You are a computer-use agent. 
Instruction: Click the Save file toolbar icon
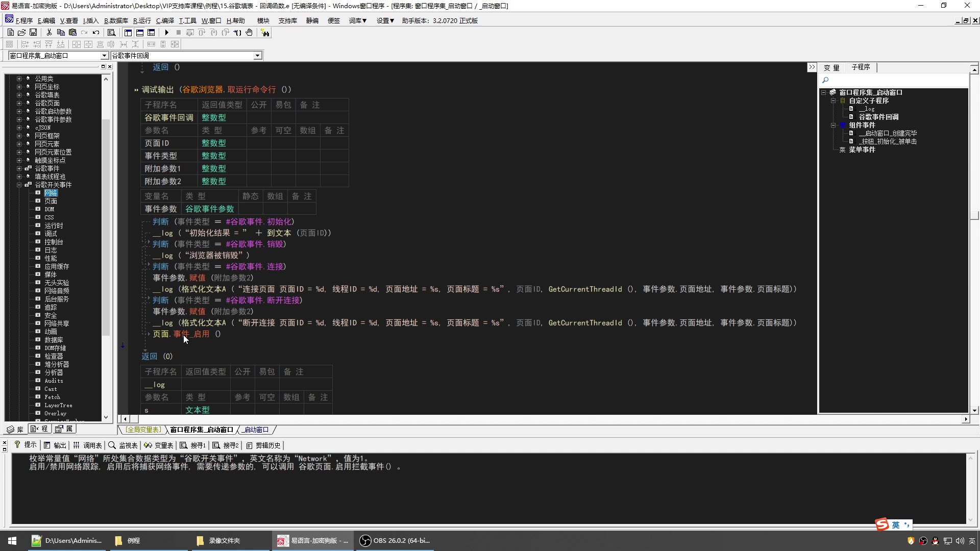pos(33,33)
